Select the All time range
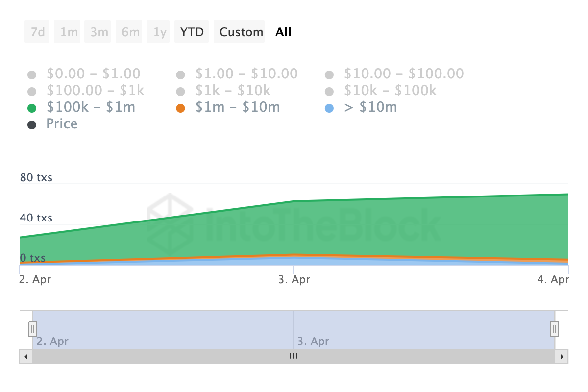The image size is (588, 392). 283,32
